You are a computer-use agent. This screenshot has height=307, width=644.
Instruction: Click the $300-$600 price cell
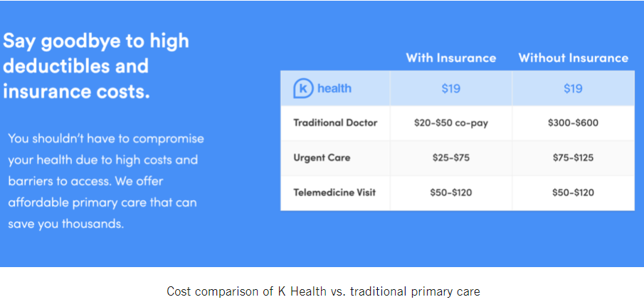pyautogui.click(x=574, y=123)
